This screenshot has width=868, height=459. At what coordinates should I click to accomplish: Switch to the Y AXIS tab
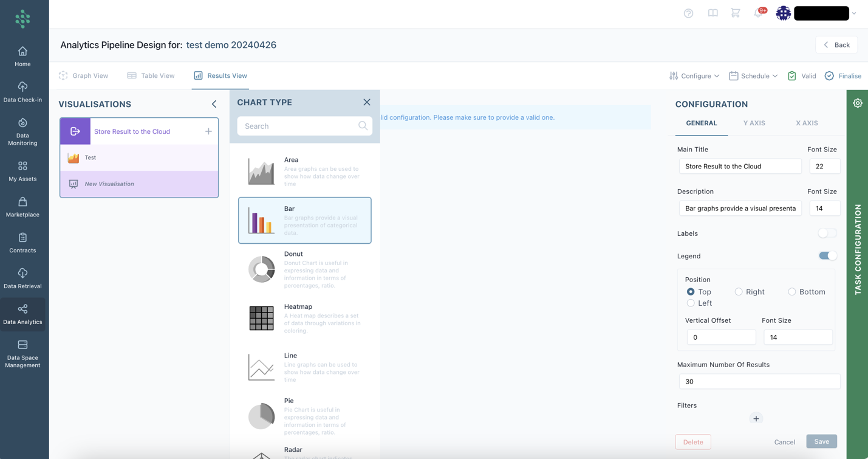coord(754,123)
